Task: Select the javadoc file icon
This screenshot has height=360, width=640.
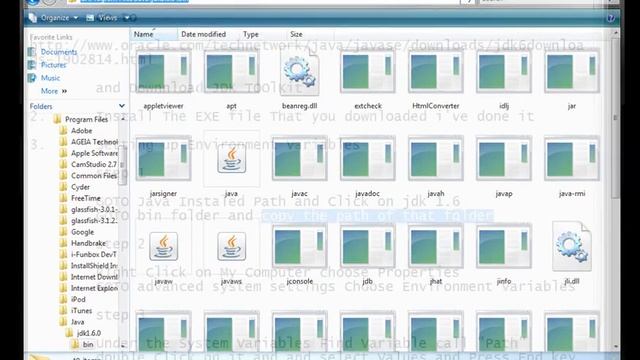Action: pos(368,159)
